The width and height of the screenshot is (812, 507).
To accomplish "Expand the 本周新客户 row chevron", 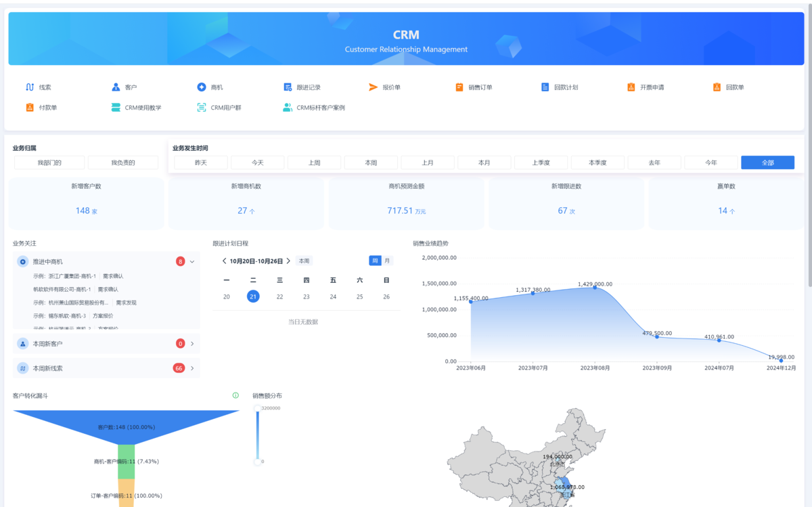I will 192,344.
